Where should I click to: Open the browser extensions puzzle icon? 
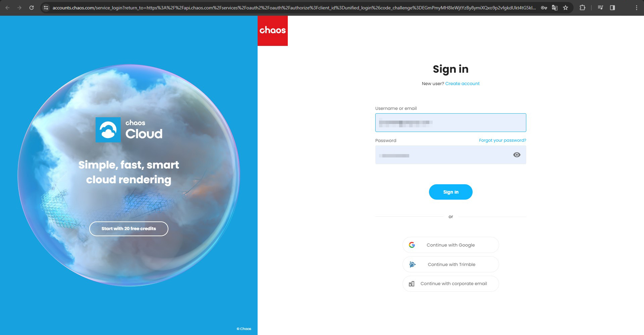[x=582, y=8]
